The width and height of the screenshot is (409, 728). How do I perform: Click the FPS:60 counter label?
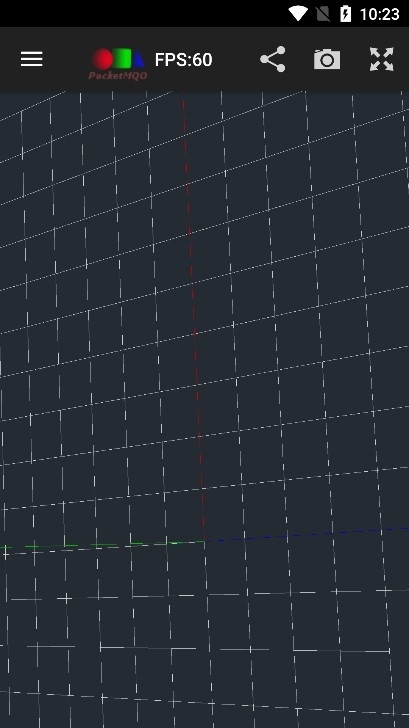click(183, 59)
